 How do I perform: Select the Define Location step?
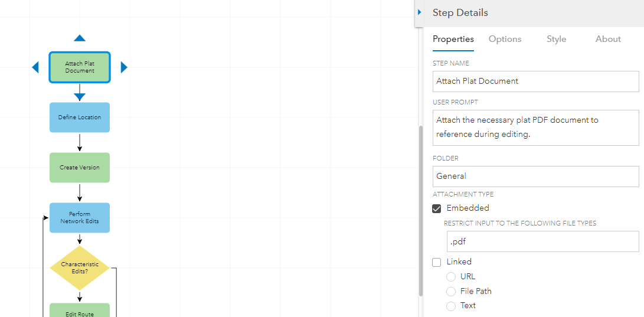[80, 117]
